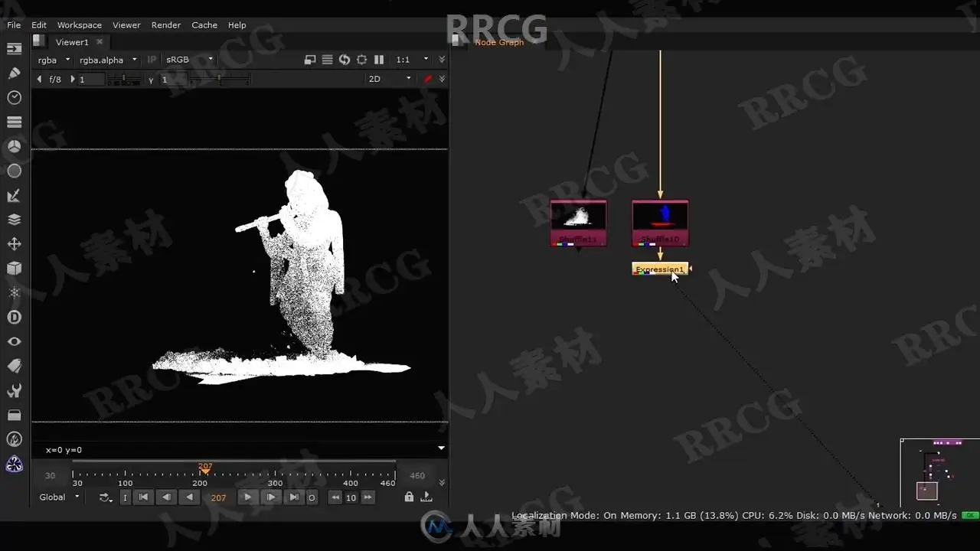Jump to the first frame
Image resolution: width=980 pixels, height=551 pixels.
[142, 497]
